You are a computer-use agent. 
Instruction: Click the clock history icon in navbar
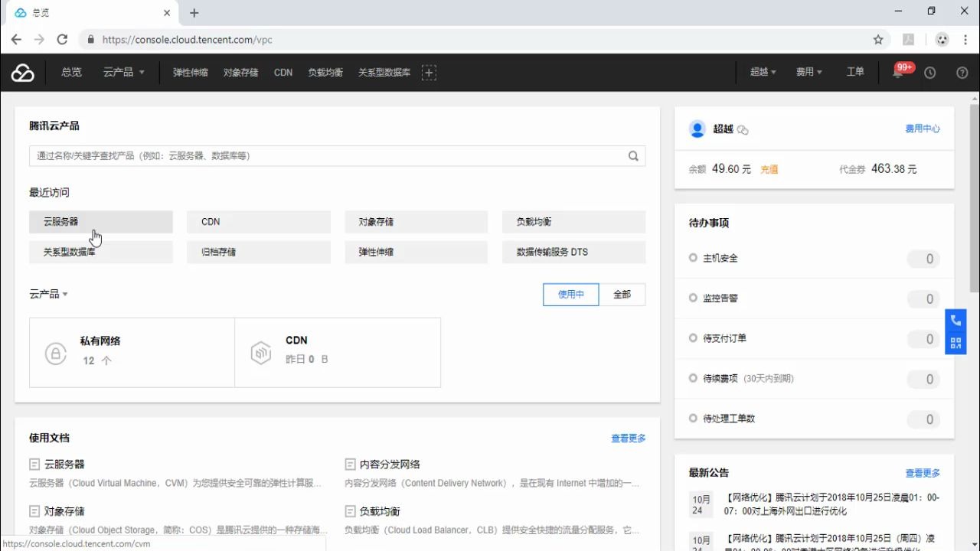tap(929, 73)
